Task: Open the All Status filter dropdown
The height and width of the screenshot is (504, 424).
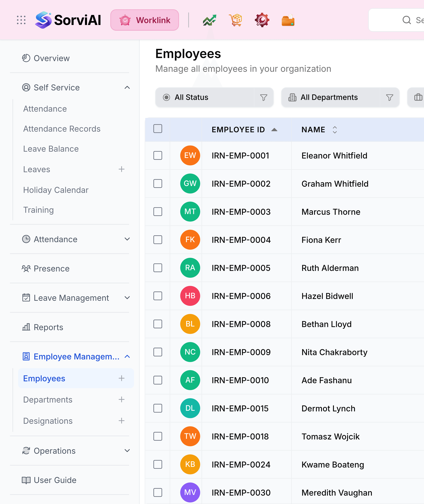Action: 214,97
